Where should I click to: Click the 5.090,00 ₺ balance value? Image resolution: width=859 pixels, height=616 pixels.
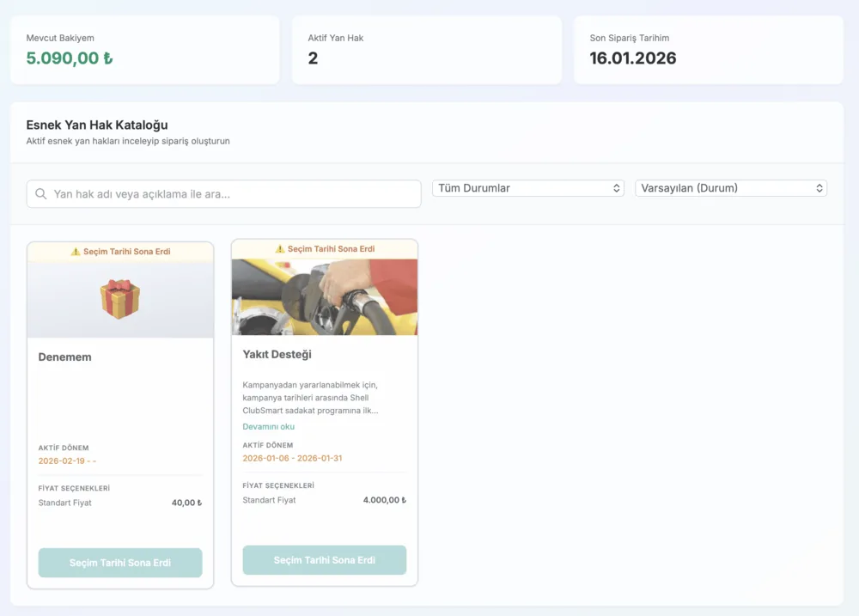pyautogui.click(x=70, y=58)
